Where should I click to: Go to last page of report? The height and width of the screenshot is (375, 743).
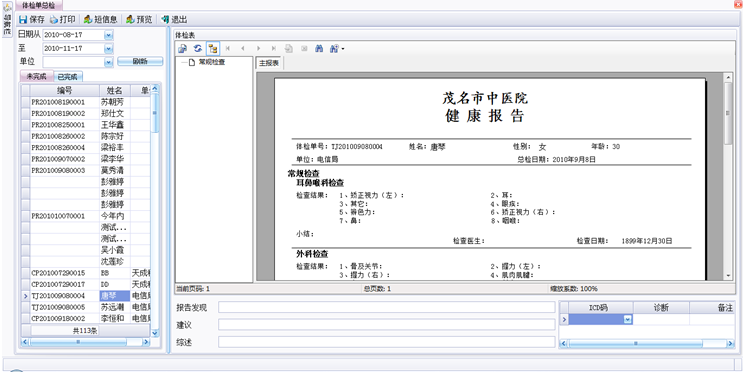(x=273, y=48)
